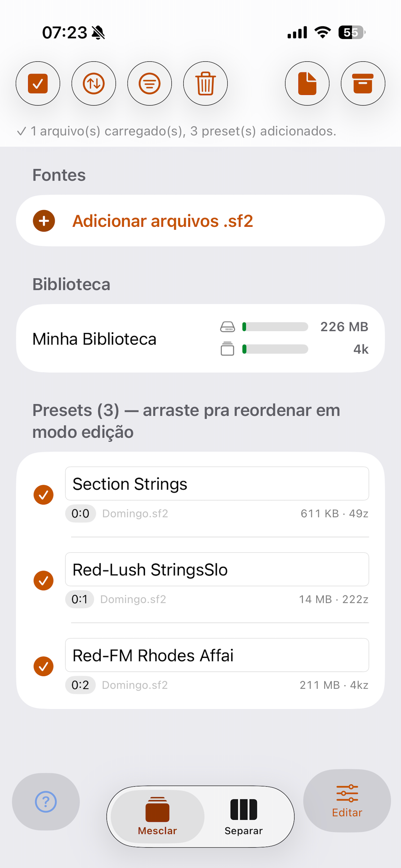Screen dimensions: 401x868
Task: Tap the 226 MB storage bar
Action: click(x=275, y=327)
